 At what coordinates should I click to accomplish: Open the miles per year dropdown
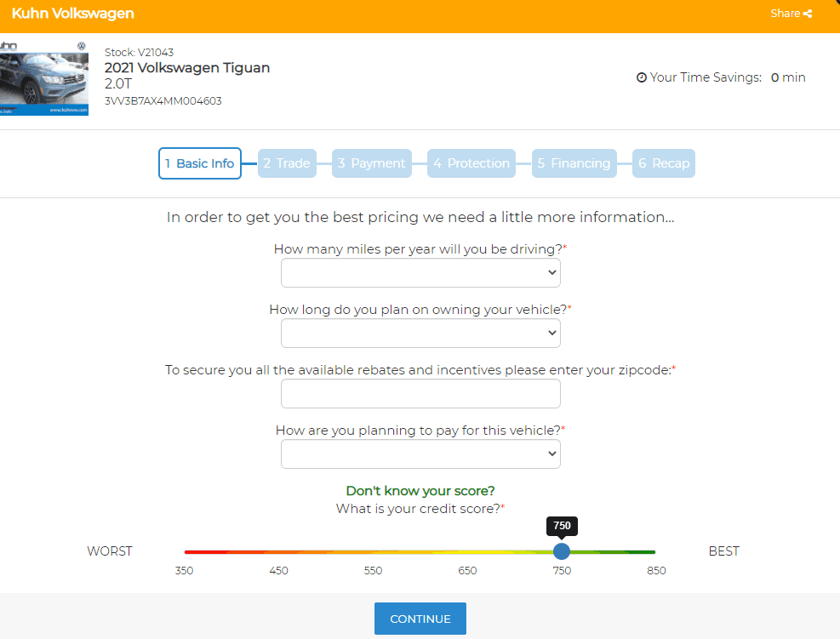[420, 272]
